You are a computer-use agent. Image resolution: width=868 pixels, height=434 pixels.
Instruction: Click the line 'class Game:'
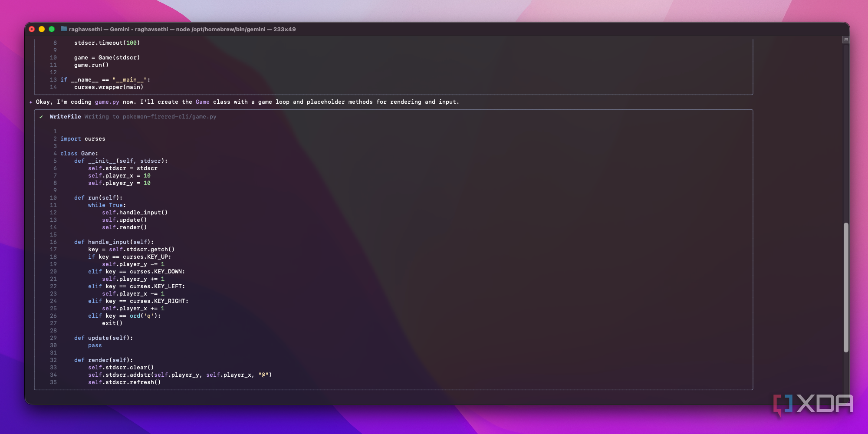79,154
